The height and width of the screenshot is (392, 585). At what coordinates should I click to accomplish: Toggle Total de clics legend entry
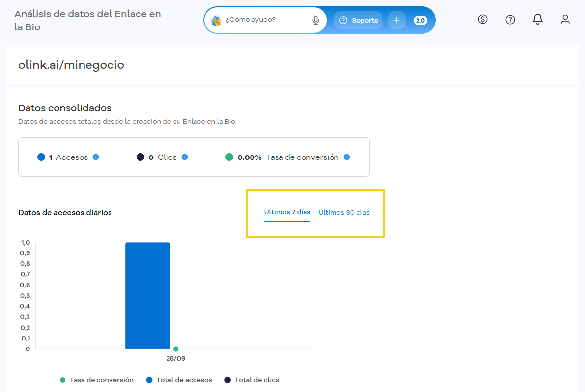(252, 380)
